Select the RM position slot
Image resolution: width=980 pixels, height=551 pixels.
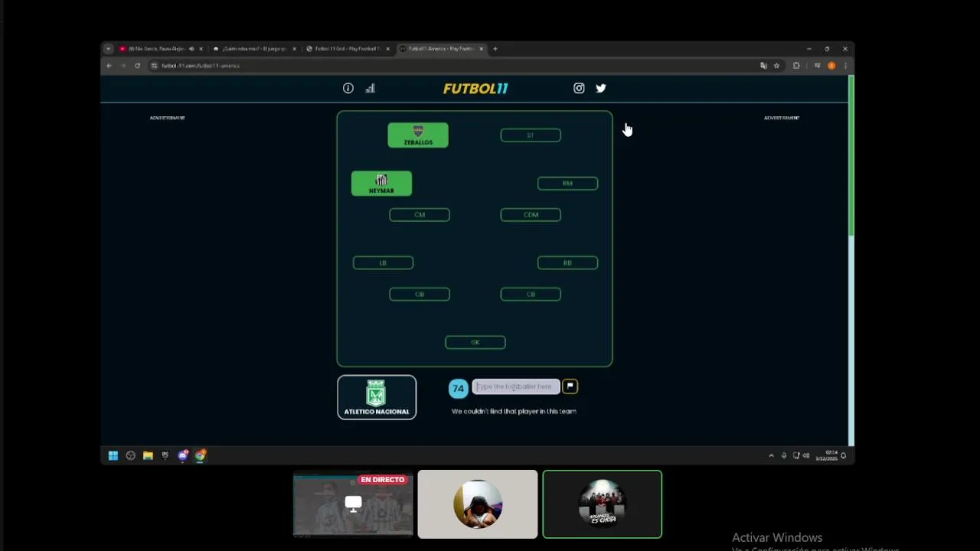(x=567, y=183)
